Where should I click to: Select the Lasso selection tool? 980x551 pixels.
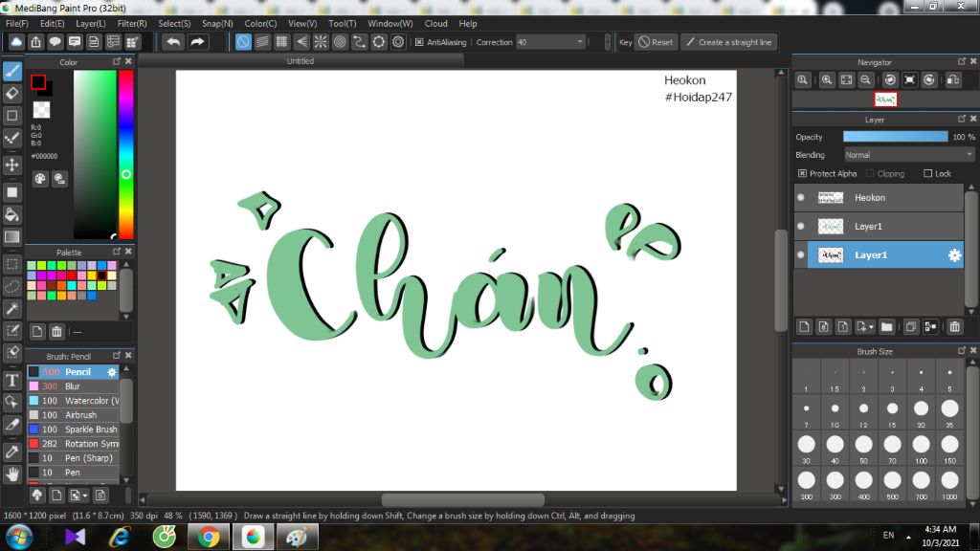[11, 286]
